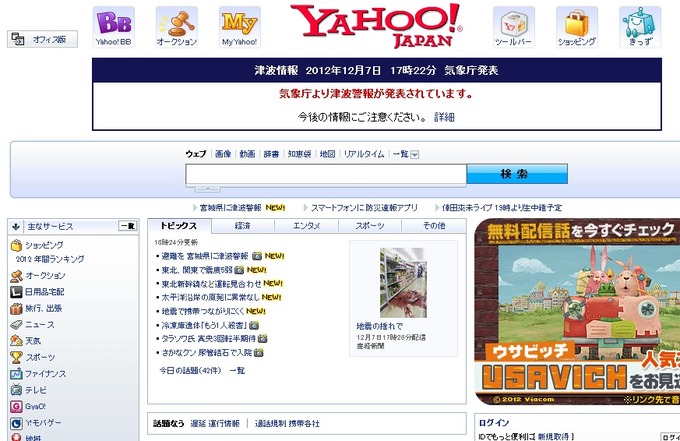
Task: Open 地震の揺れで photo caption link
Action: (379, 326)
